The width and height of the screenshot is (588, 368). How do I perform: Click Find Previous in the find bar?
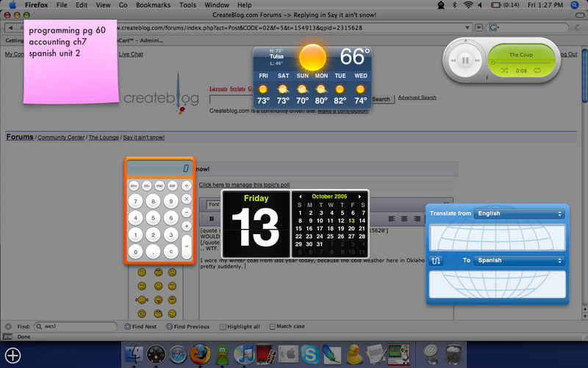point(187,327)
